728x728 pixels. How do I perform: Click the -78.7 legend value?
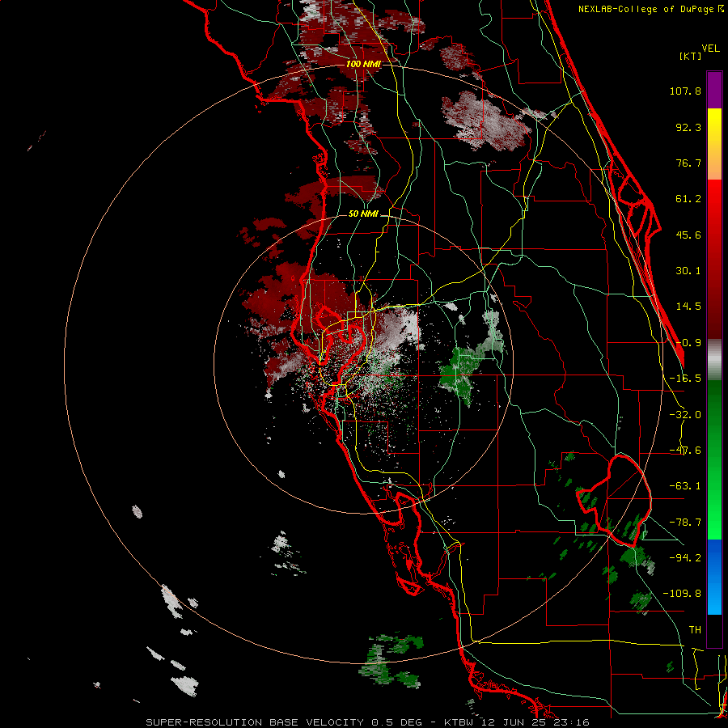coord(685,523)
